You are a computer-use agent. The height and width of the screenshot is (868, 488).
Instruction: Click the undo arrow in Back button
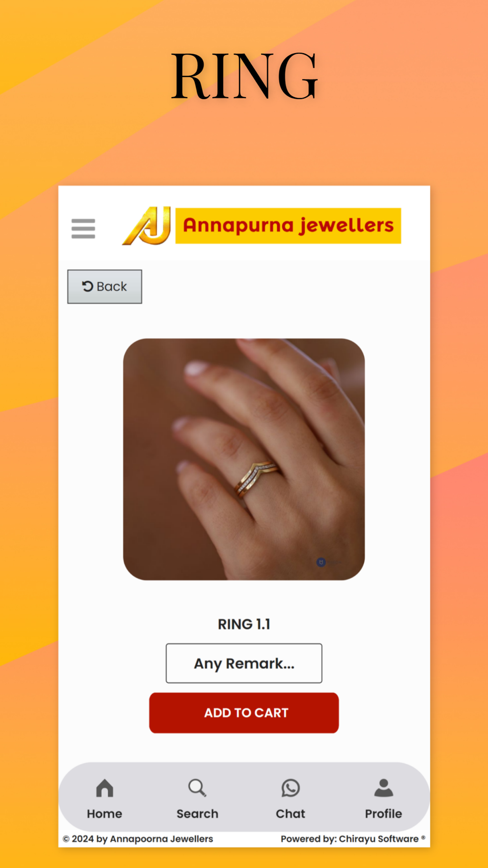click(87, 286)
